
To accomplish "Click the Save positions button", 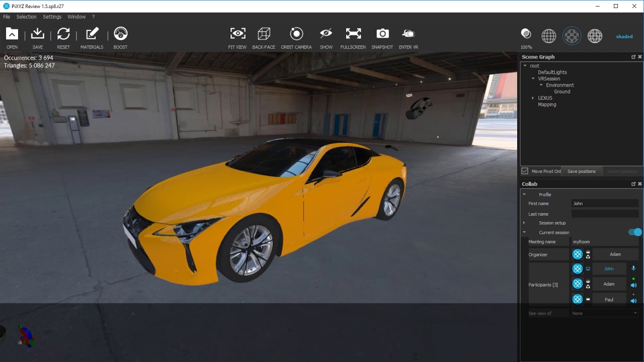I will click(x=582, y=171).
